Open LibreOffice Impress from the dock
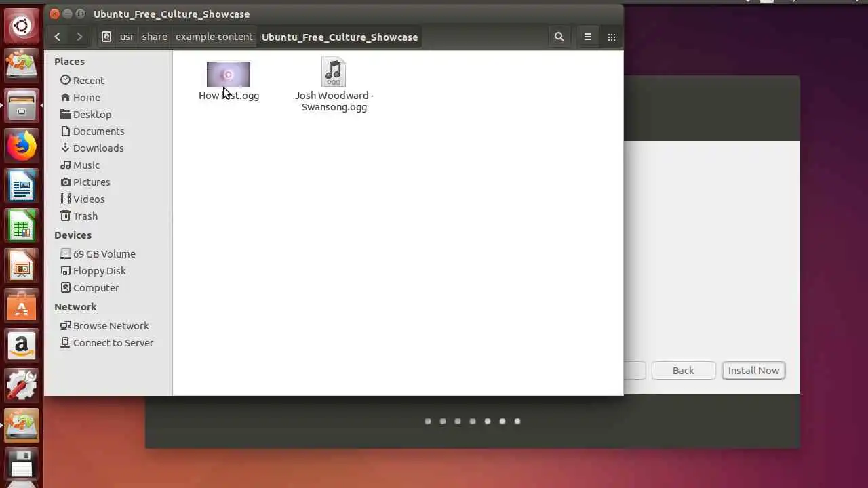The height and width of the screenshot is (488, 868). coord(21,266)
